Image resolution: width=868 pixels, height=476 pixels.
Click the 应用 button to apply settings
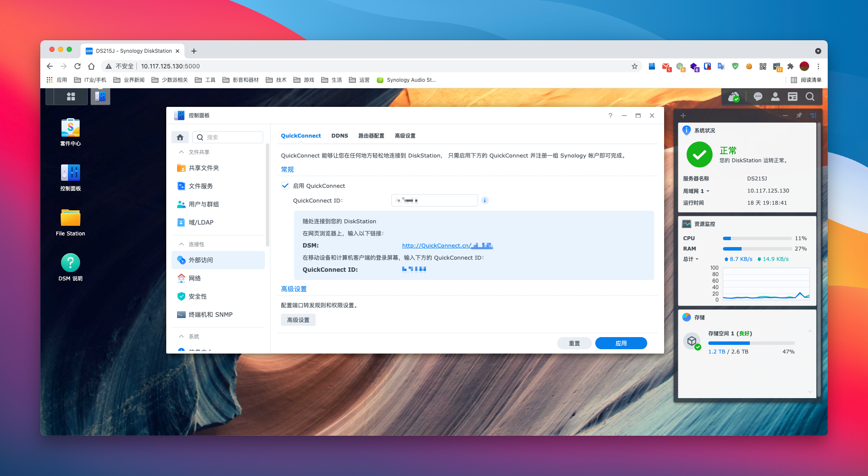tap(621, 343)
